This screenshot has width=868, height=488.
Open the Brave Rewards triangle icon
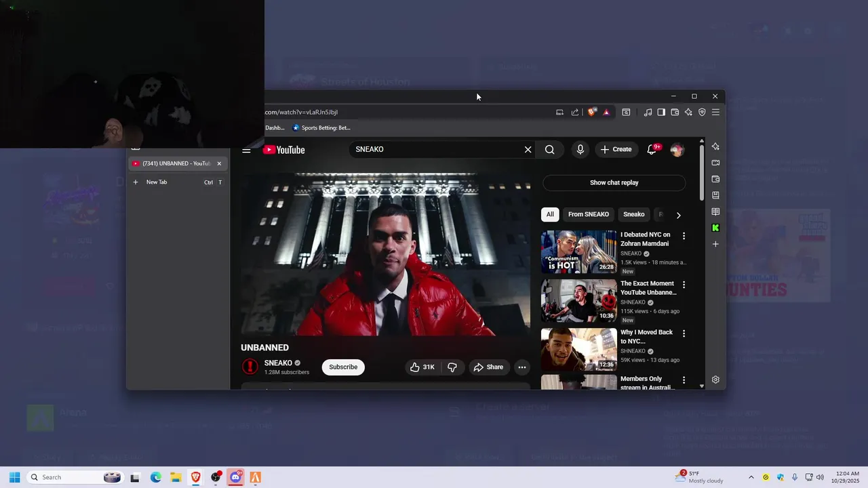click(606, 112)
